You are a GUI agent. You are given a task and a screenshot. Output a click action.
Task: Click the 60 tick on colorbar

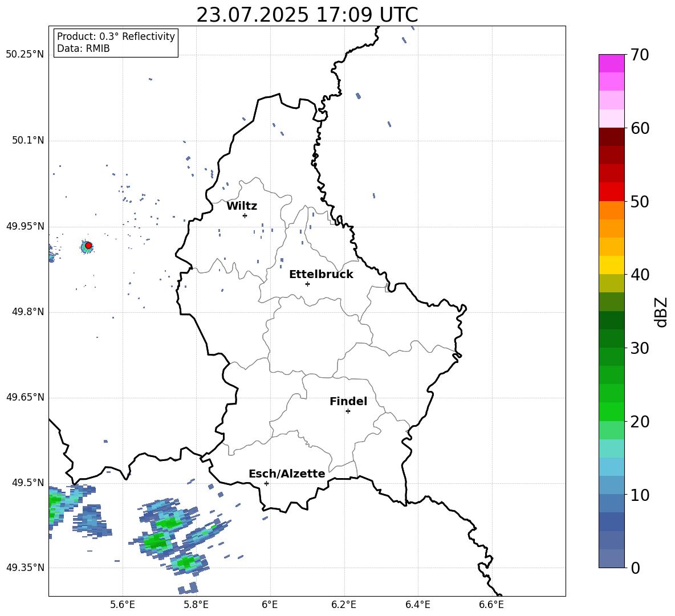coord(640,128)
